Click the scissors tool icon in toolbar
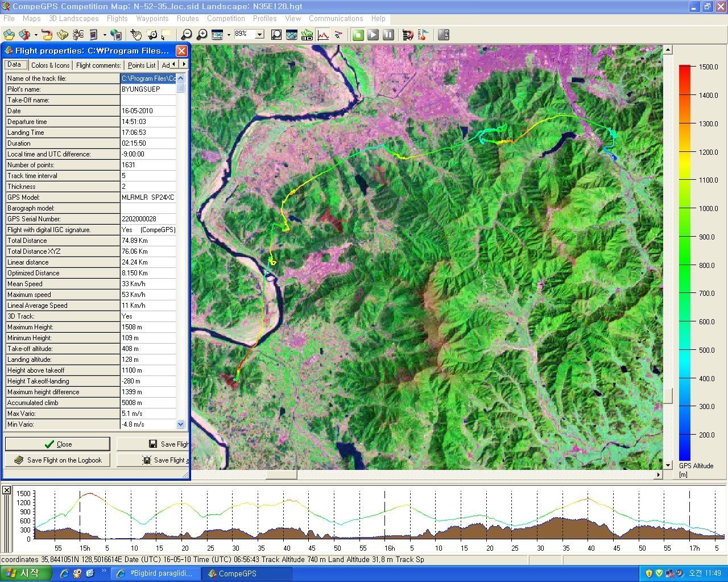Viewport: 728px width, 582px height. (x=78, y=35)
